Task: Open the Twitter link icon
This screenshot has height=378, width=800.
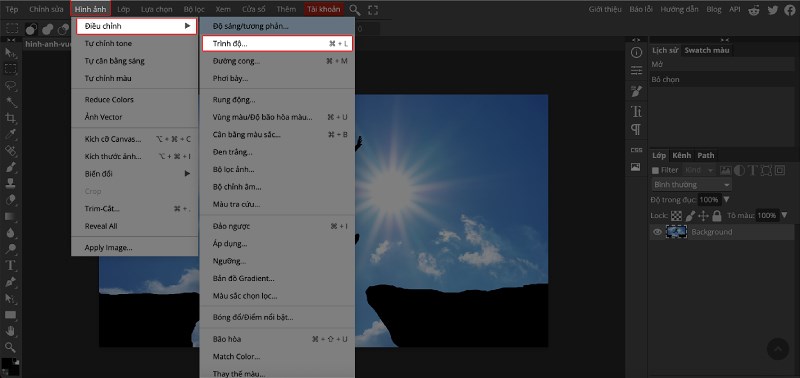Action: pos(772,10)
